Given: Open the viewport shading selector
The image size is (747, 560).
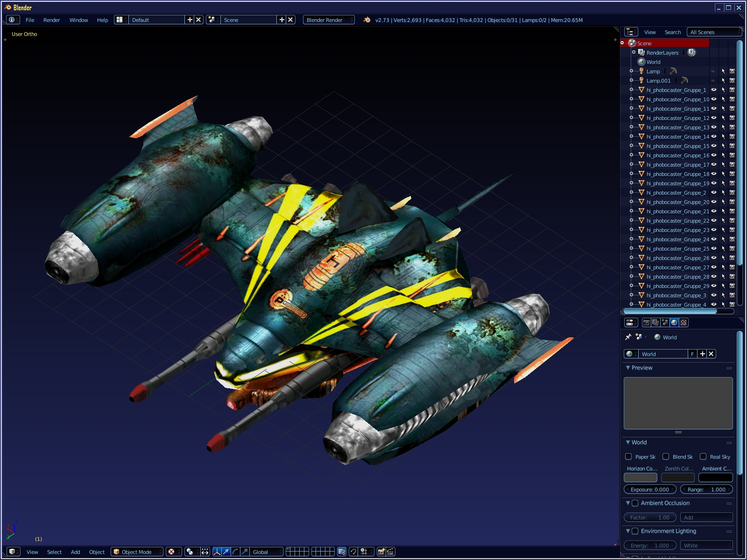Looking at the screenshot, I should (174, 552).
